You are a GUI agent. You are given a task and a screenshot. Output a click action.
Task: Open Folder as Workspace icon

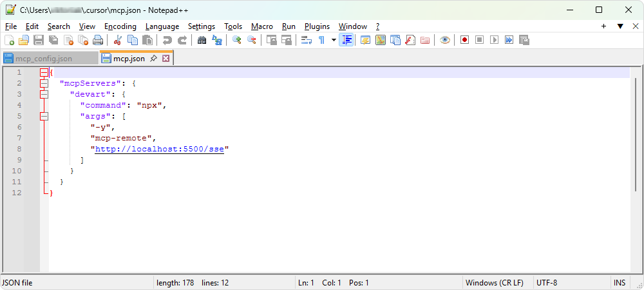[x=424, y=40]
